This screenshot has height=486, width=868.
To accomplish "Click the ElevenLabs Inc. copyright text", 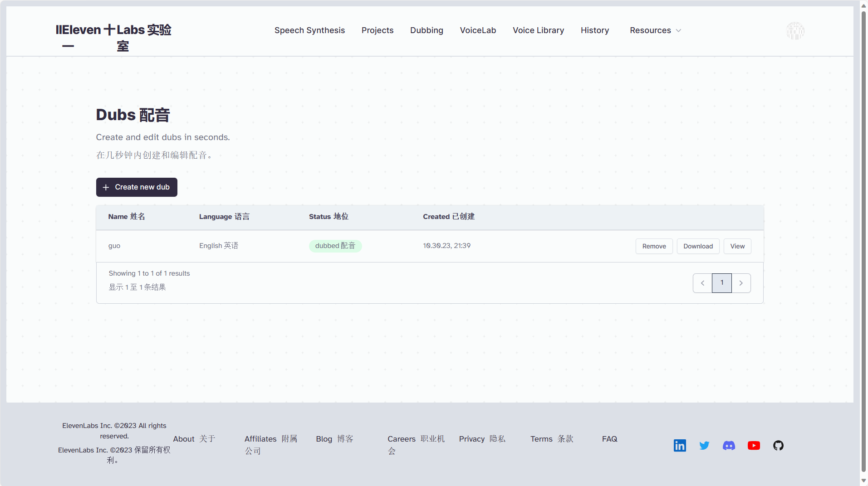I will 114,442.
